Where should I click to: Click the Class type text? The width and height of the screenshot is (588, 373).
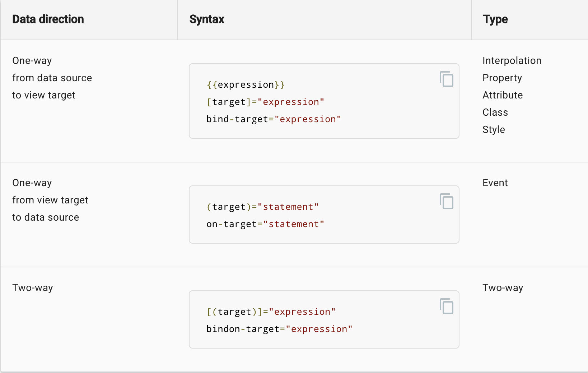(x=495, y=112)
